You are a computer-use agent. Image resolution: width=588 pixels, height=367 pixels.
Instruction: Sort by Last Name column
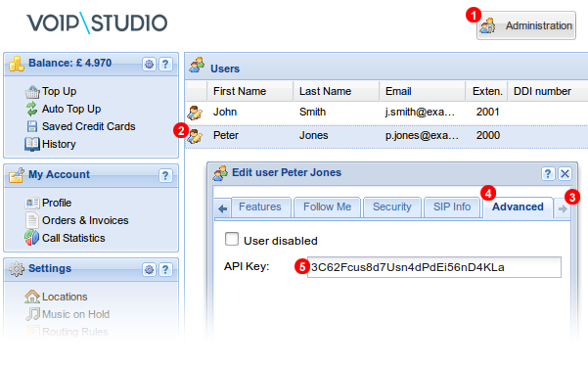pyautogui.click(x=337, y=91)
